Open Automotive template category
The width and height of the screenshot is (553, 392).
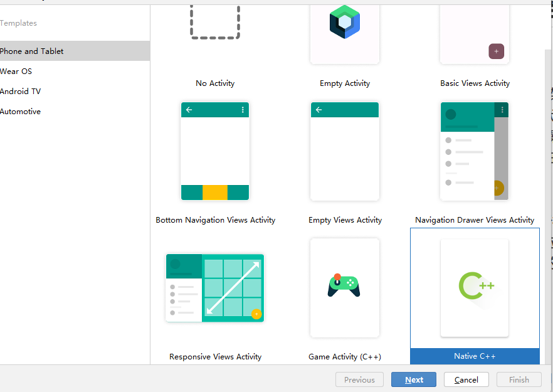point(21,112)
